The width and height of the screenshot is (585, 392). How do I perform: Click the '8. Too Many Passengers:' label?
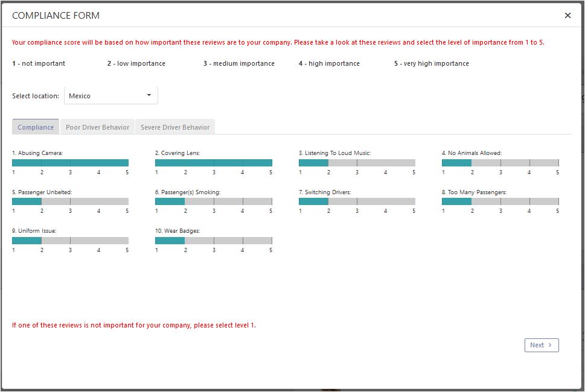(474, 192)
